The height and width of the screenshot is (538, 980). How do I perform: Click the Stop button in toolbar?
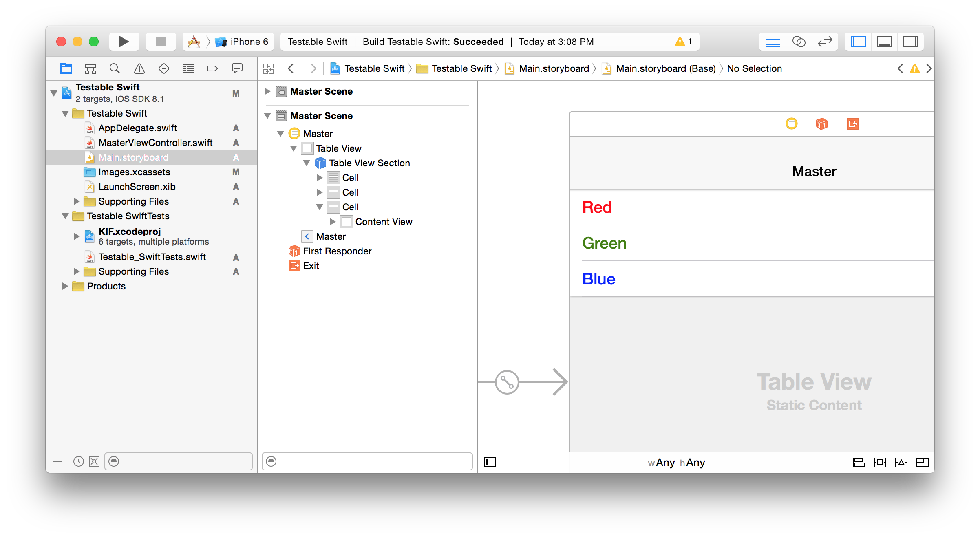(x=161, y=42)
